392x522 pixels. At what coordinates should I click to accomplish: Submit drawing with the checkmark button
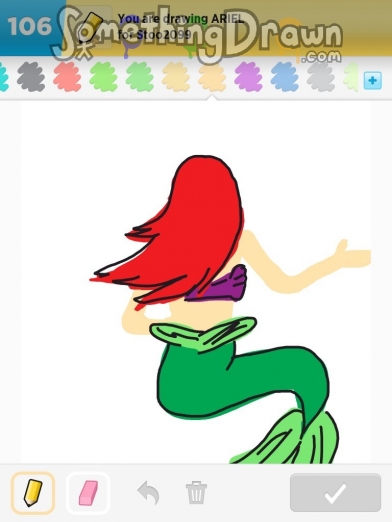[x=335, y=493]
